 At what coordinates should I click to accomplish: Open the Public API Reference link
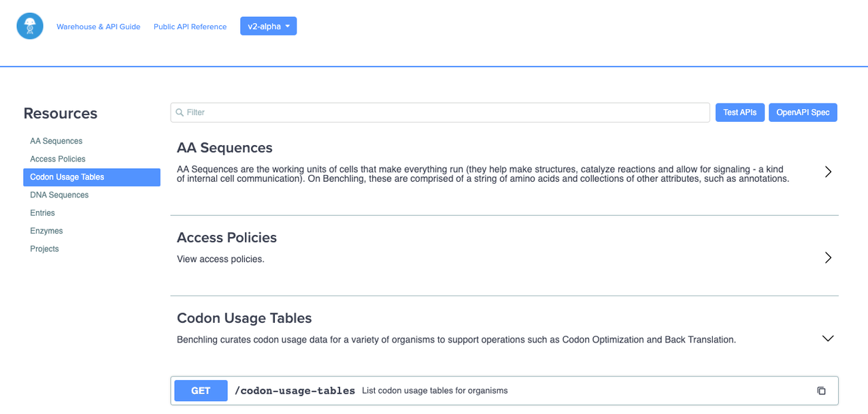click(190, 27)
